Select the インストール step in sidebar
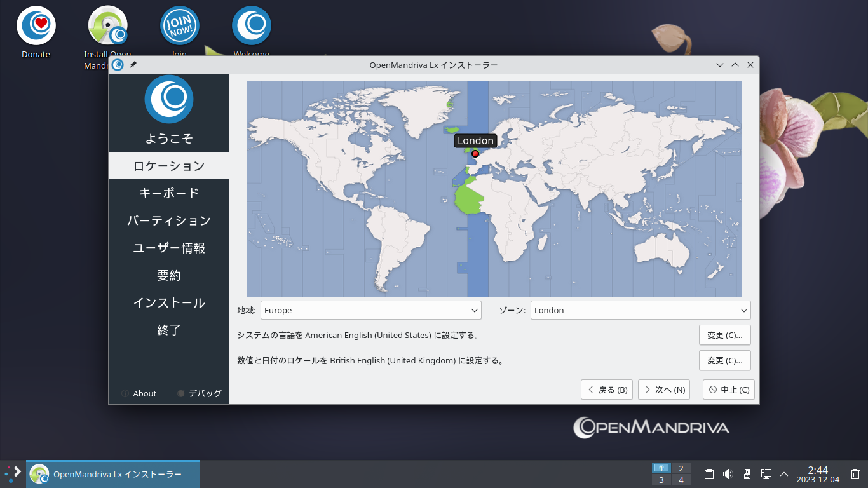The image size is (868, 488). (x=169, y=302)
